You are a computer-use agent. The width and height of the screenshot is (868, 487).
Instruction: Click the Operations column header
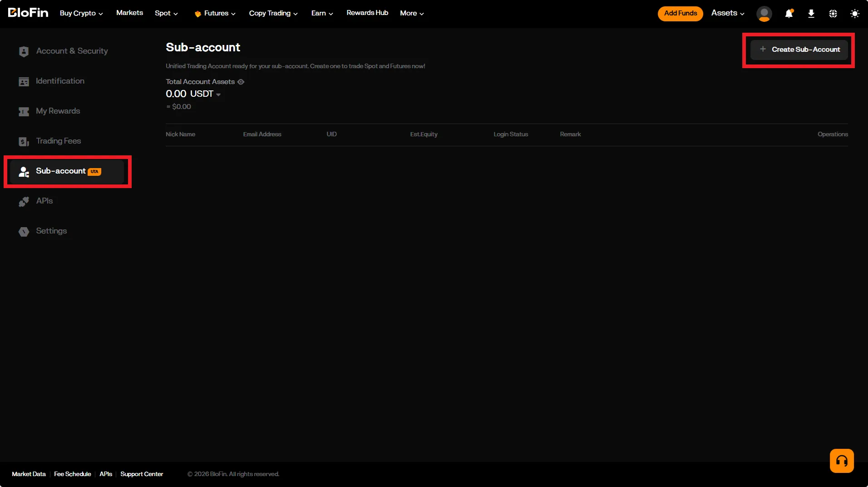[x=833, y=134]
